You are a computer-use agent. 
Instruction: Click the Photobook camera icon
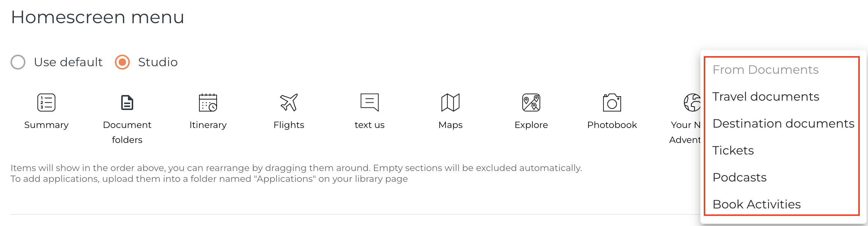click(612, 103)
